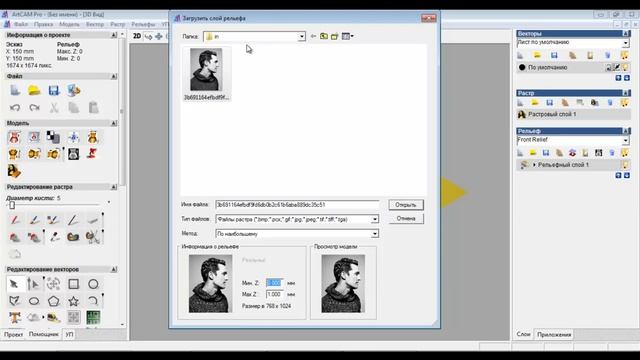Click the undo arrow icon in Файл section
Image resolution: width=640 pixels, height=360 pixels.
(15, 108)
